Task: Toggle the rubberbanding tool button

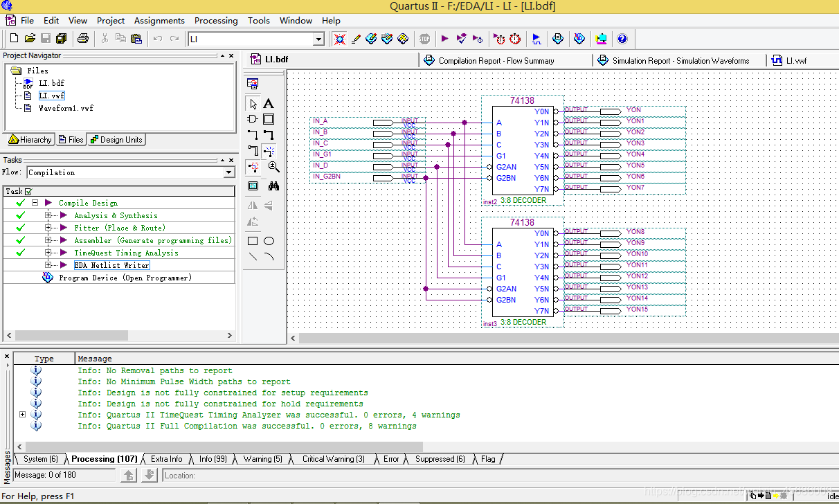Action: coord(269,151)
